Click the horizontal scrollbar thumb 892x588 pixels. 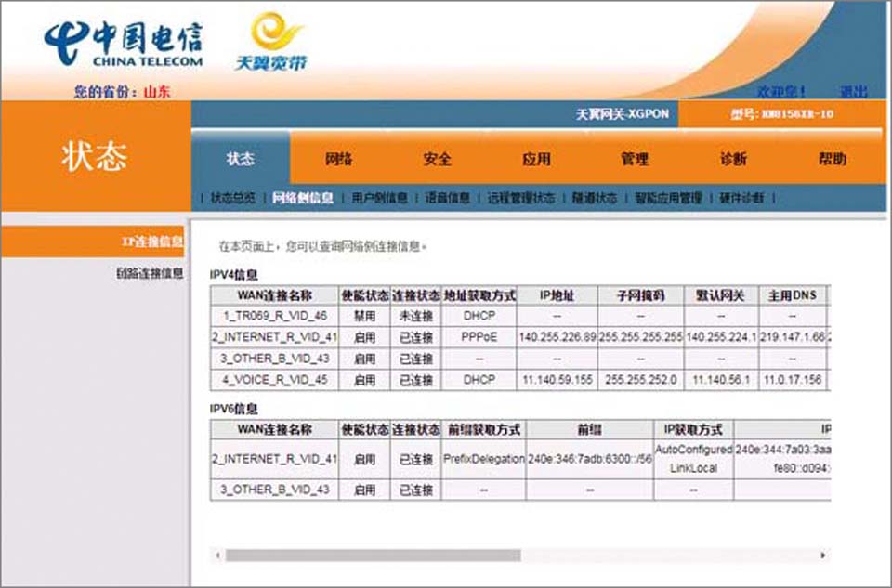coord(372,555)
